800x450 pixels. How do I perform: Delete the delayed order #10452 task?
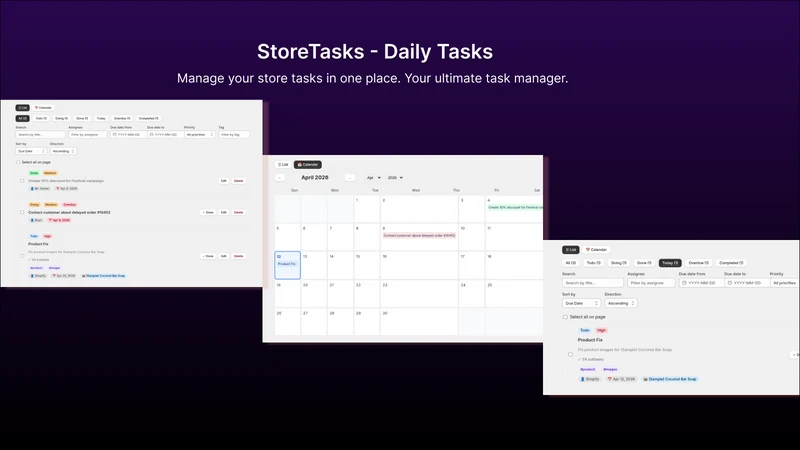[x=238, y=212]
